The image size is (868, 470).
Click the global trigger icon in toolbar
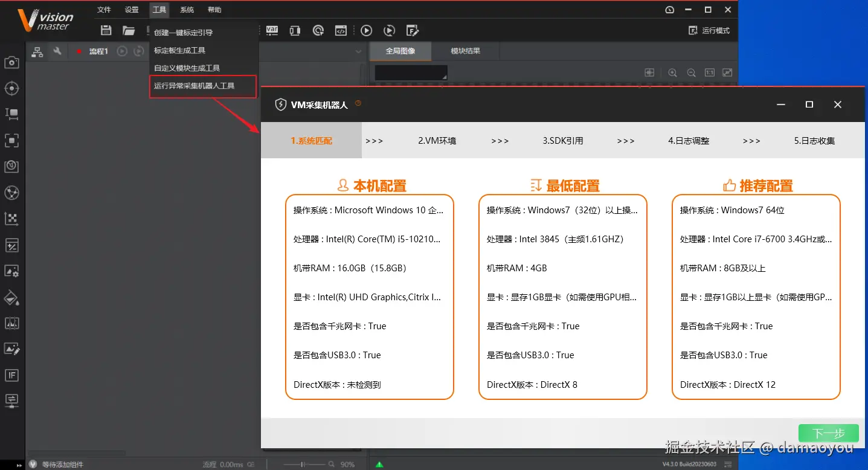318,30
